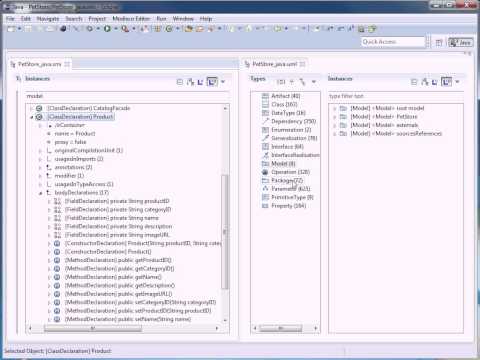The width and height of the screenshot is (480, 360).
Task: Select the public getDescription() method row
Action: point(120,286)
